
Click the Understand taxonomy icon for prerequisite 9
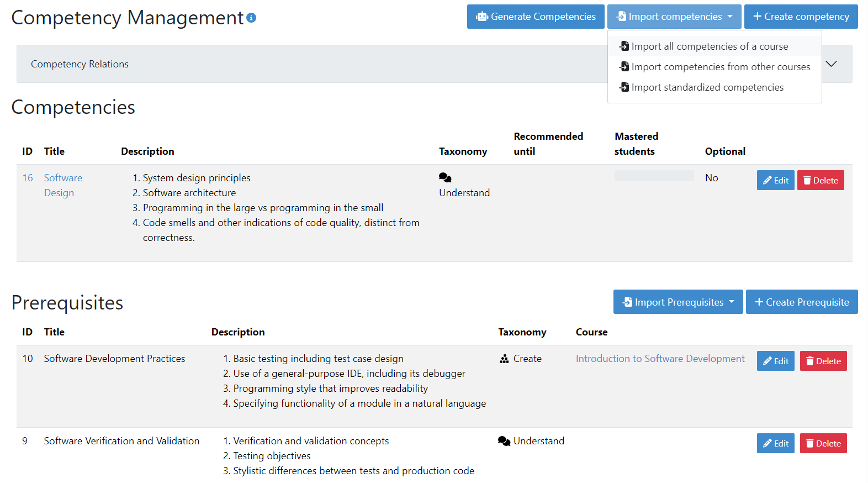pyautogui.click(x=504, y=441)
